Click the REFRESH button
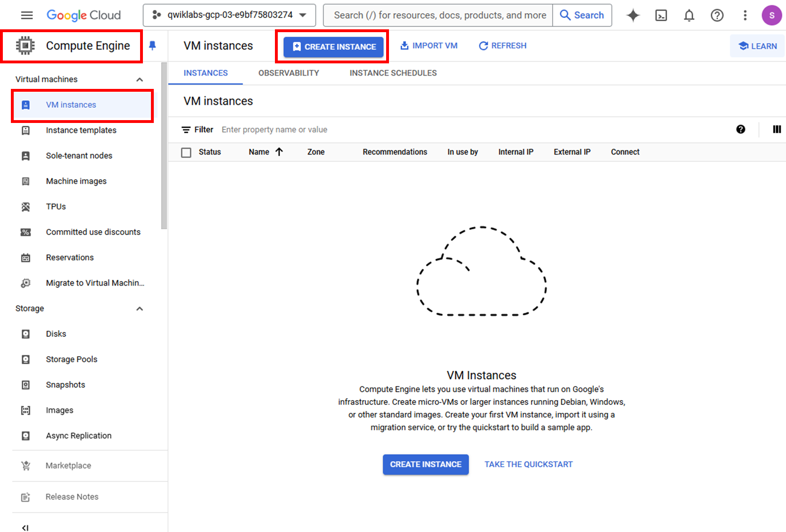This screenshot has width=786, height=532. [503, 46]
